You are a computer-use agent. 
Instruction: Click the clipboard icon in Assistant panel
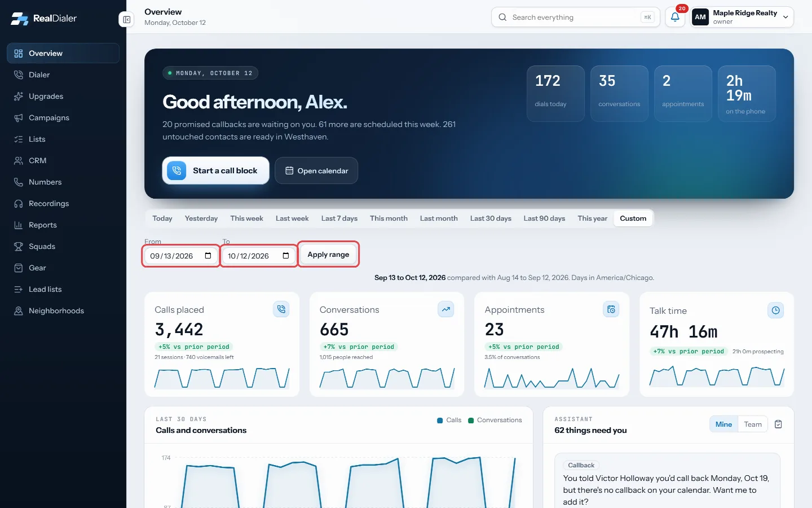tap(778, 424)
